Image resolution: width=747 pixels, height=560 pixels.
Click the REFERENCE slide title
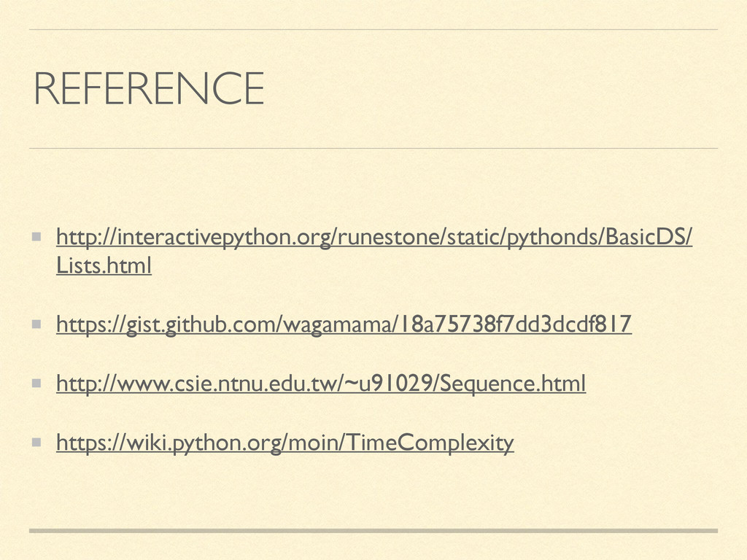(x=149, y=88)
